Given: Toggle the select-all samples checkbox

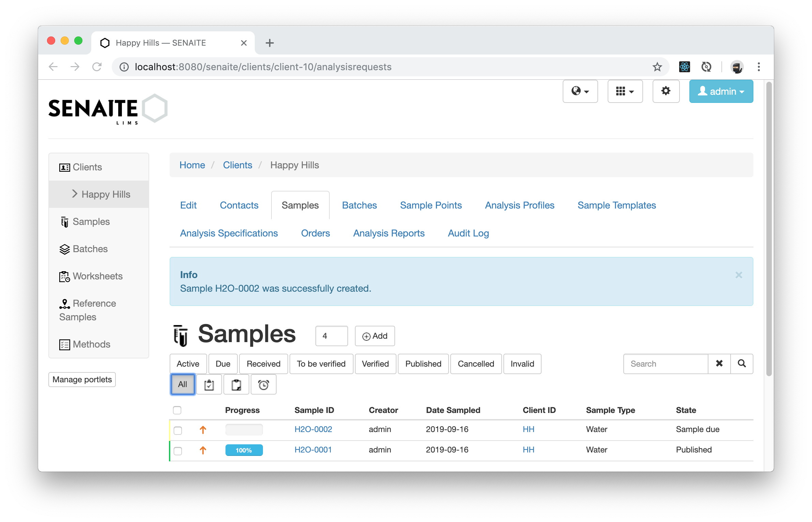Looking at the screenshot, I should click(x=177, y=410).
